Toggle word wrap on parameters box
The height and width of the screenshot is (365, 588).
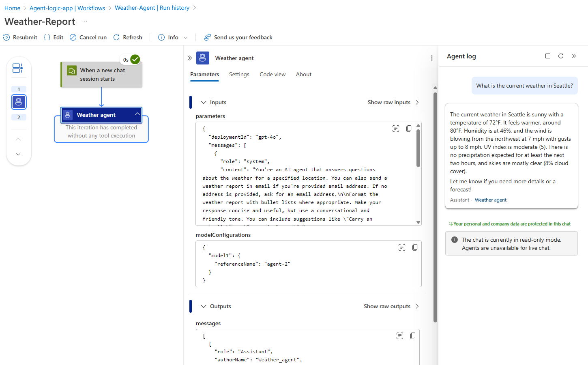point(396,129)
